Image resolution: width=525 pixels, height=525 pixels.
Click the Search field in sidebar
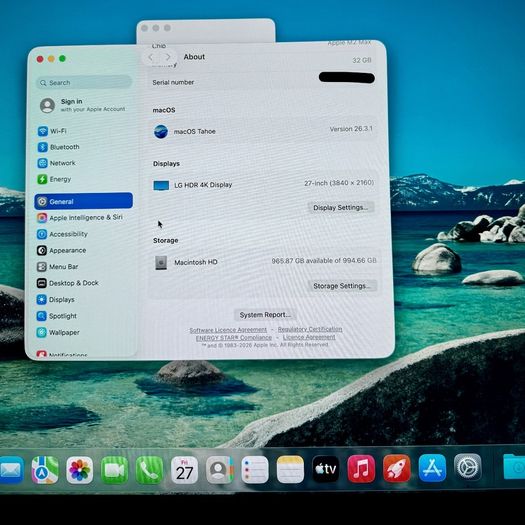[x=84, y=82]
